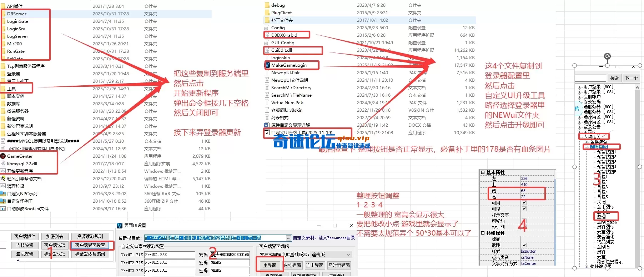Select the DBServer folder icon
Viewport: 644px width, 277px height.
3,14
